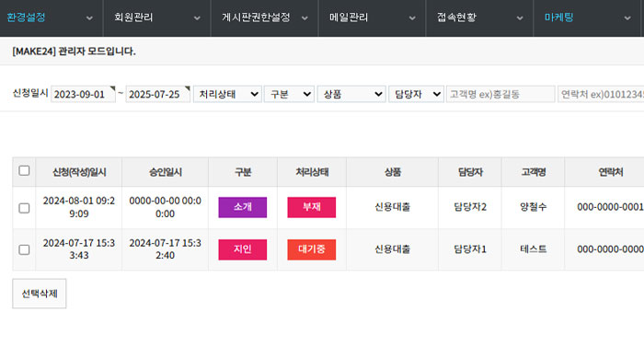The height and width of the screenshot is (346, 644).
Task: Click the 선택삭제 button
Action: (40, 294)
